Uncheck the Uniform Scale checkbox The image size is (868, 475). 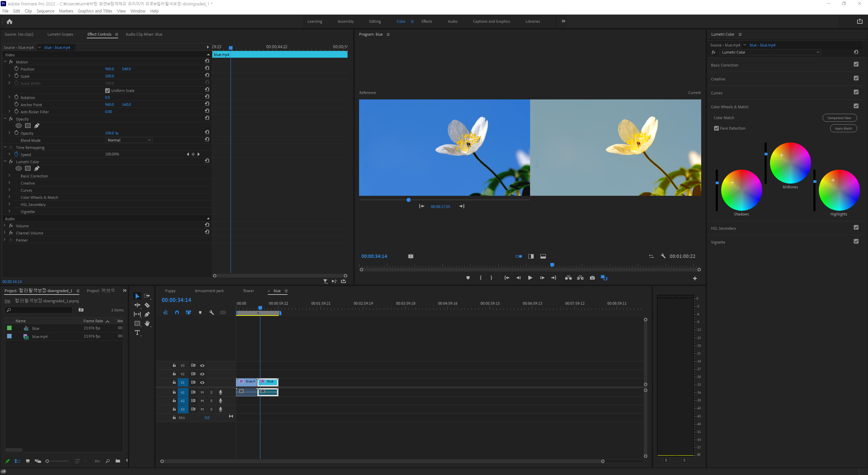tap(107, 91)
